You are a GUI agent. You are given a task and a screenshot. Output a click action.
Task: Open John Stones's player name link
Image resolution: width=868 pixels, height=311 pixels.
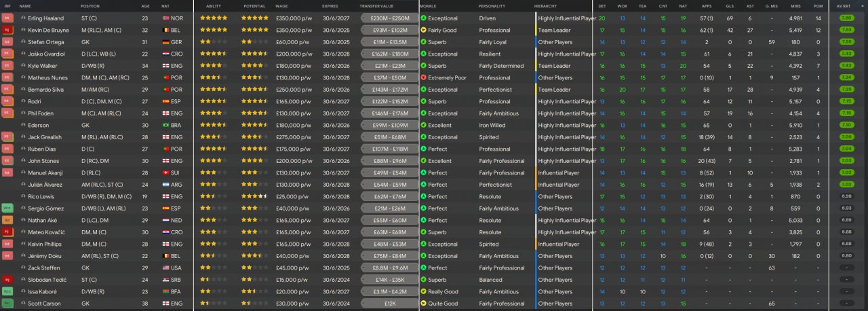pyautogui.click(x=44, y=161)
